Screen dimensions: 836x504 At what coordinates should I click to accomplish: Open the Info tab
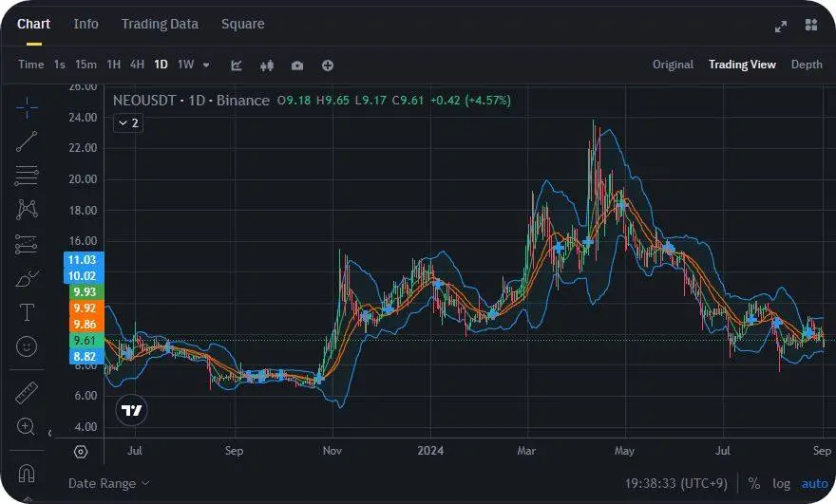[85, 24]
